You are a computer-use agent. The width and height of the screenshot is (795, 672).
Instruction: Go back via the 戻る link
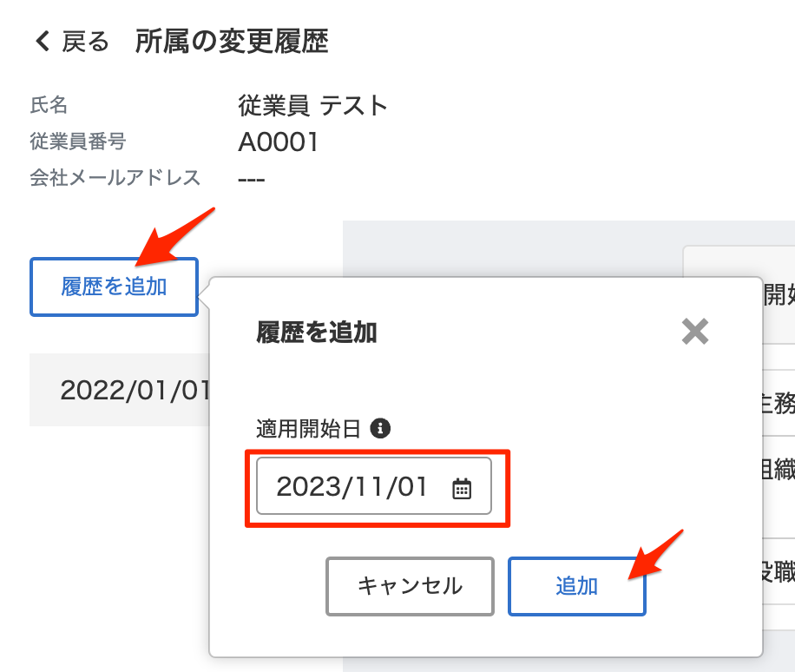[85, 42]
